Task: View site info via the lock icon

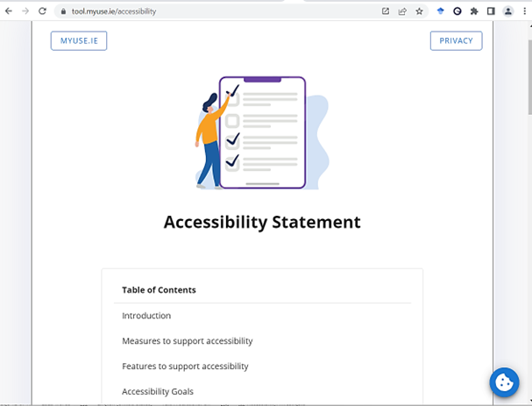Action: 63,11
